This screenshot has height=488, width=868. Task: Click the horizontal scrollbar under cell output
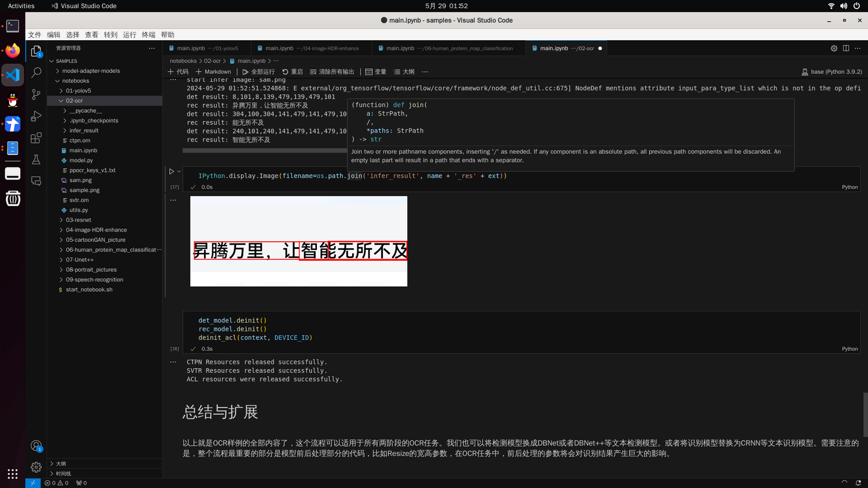[265, 151]
